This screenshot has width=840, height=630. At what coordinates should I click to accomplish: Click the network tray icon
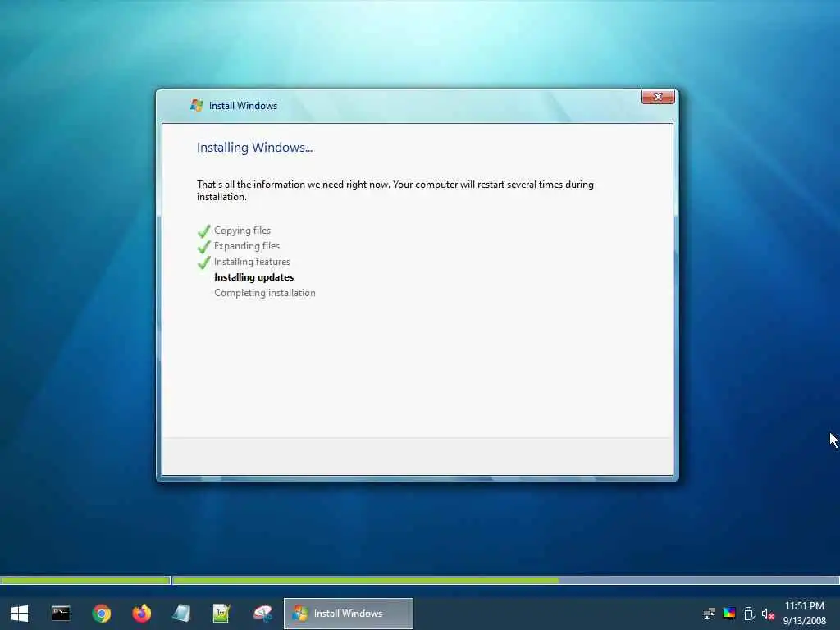pyautogui.click(x=710, y=614)
